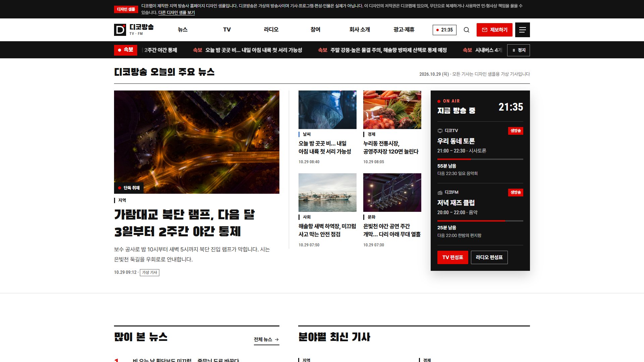
Task: Open the 저녁 재즈 클럽 program
Action: (x=456, y=203)
